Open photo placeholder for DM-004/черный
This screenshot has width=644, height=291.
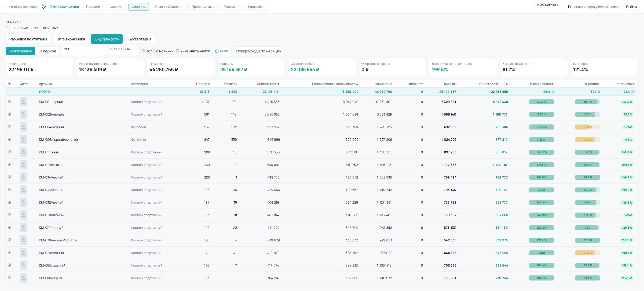pos(23,127)
